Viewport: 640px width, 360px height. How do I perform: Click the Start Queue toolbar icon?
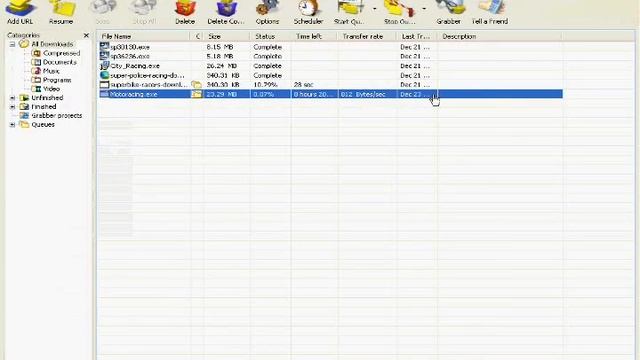pos(349,12)
